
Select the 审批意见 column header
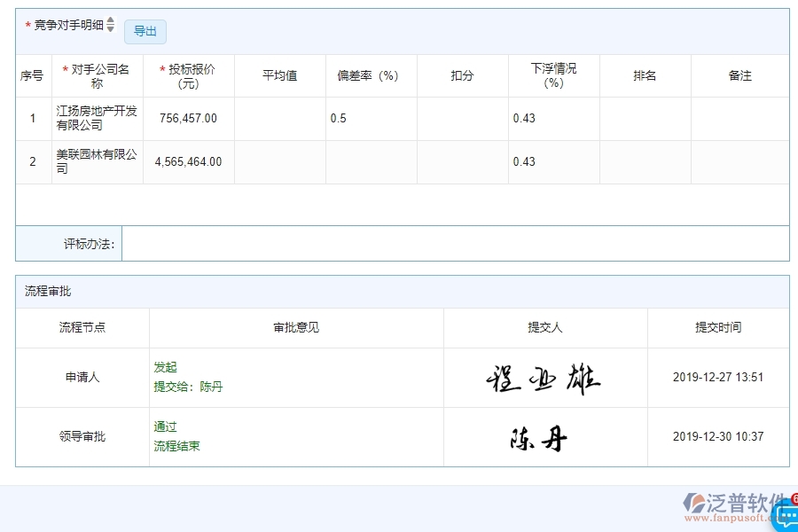click(295, 328)
